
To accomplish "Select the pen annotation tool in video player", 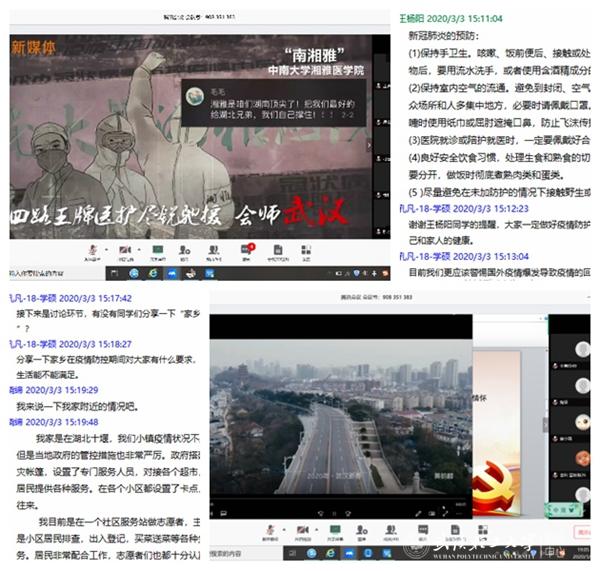I will point(419,513).
